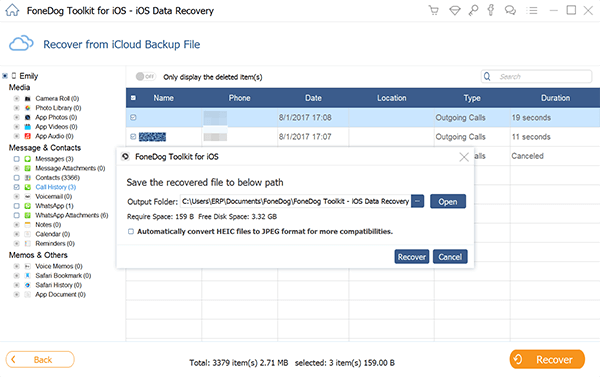
Task: Click the Output Folder path field
Action: 295,201
